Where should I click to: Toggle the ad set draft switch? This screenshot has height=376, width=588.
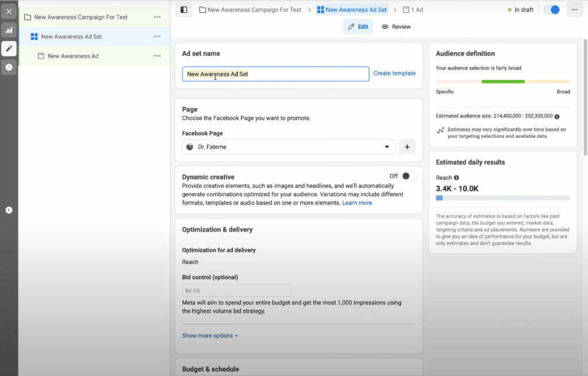point(551,10)
